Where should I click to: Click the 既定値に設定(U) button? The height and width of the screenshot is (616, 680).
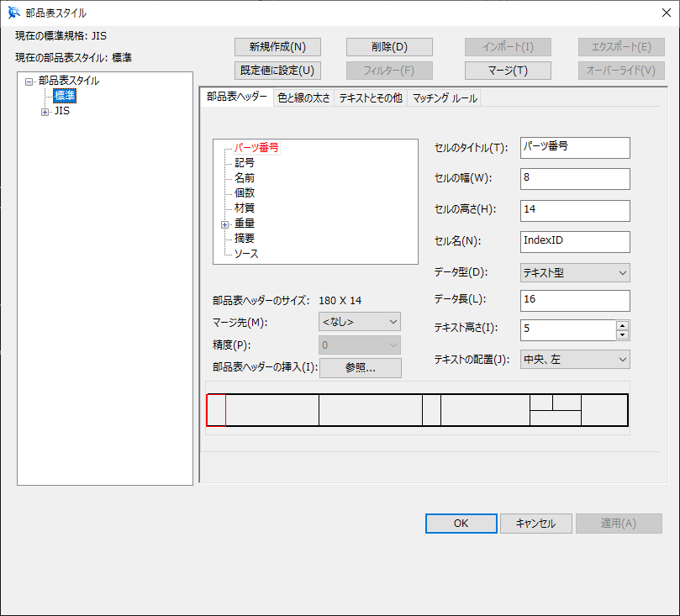[x=277, y=71]
